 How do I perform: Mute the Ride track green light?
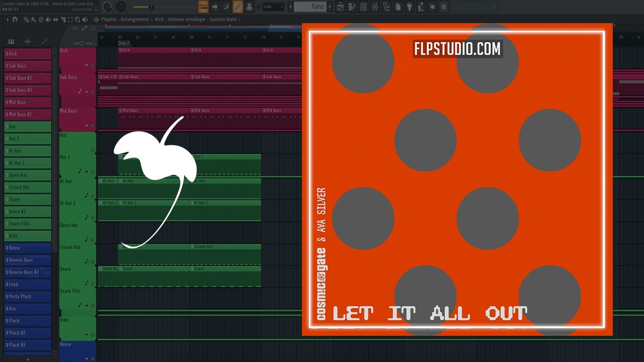pos(93,335)
